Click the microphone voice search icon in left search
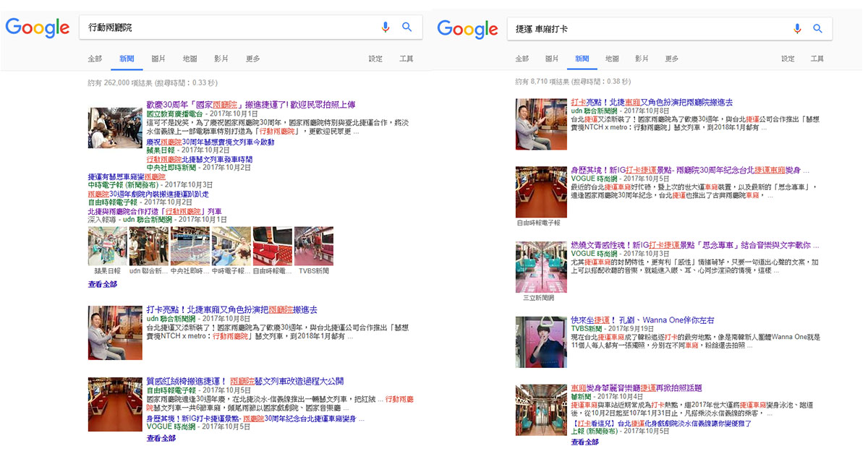 click(386, 27)
